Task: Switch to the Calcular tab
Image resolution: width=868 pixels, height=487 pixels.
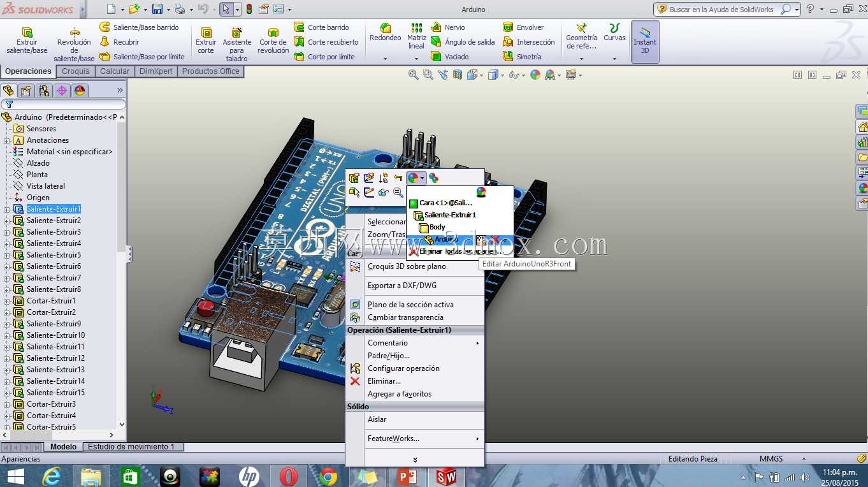Action: (115, 71)
